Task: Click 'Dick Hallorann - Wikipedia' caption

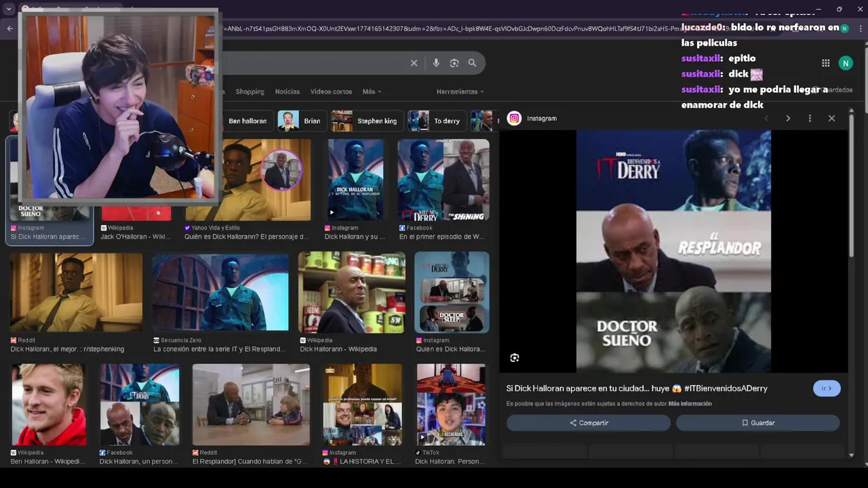Action: click(338, 350)
